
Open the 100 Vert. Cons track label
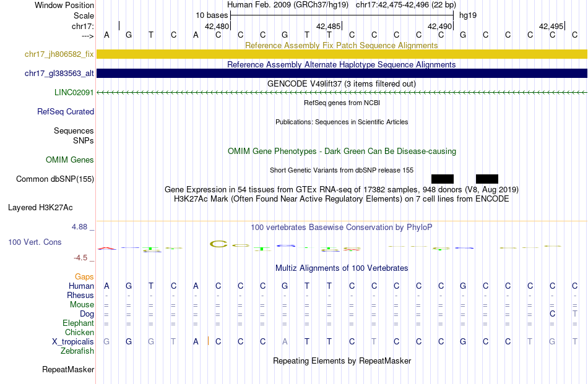click(x=35, y=242)
